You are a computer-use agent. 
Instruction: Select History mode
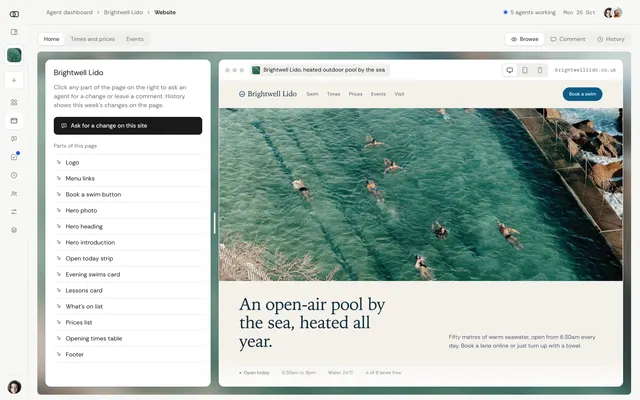point(611,39)
